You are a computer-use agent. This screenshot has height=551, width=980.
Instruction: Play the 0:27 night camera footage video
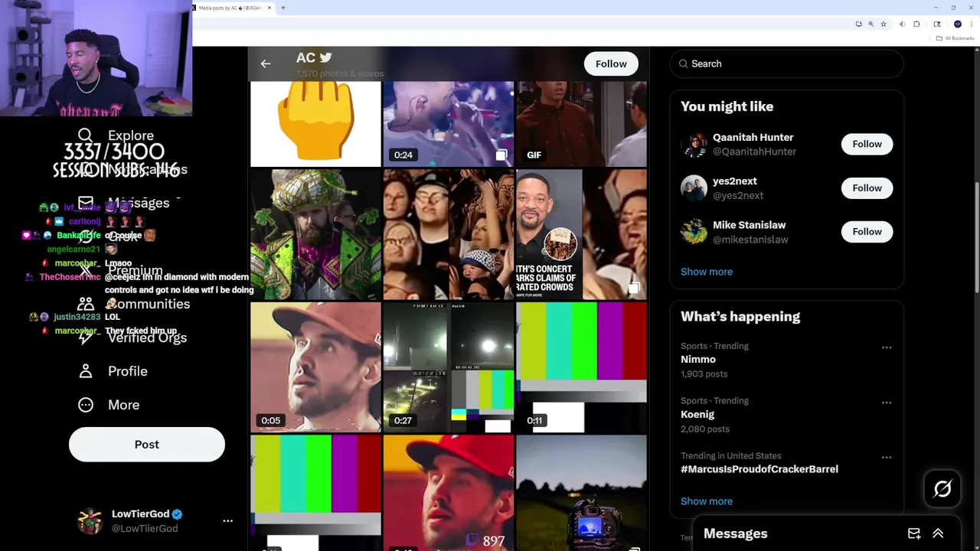[449, 367]
